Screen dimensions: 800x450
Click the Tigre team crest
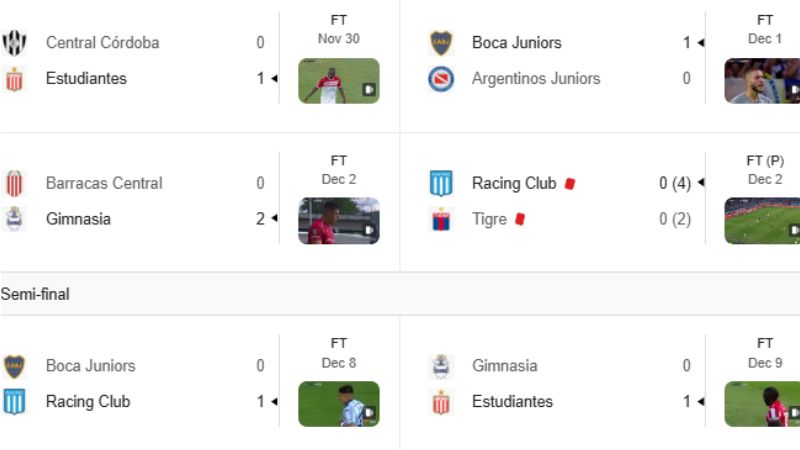click(441, 219)
